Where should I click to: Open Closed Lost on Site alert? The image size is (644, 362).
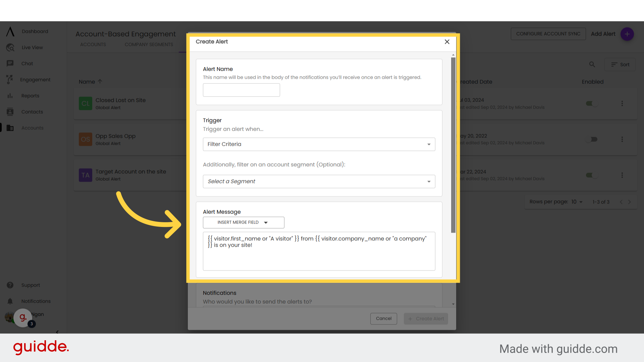[120, 100]
